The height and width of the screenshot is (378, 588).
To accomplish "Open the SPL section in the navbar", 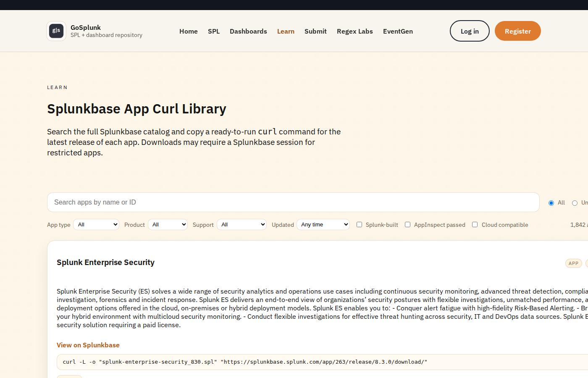I will coord(214,31).
